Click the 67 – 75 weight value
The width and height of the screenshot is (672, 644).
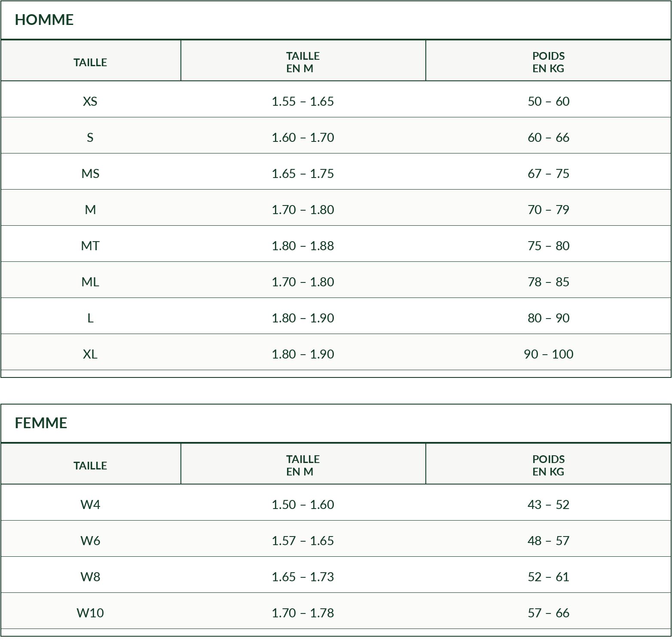pyautogui.click(x=549, y=174)
